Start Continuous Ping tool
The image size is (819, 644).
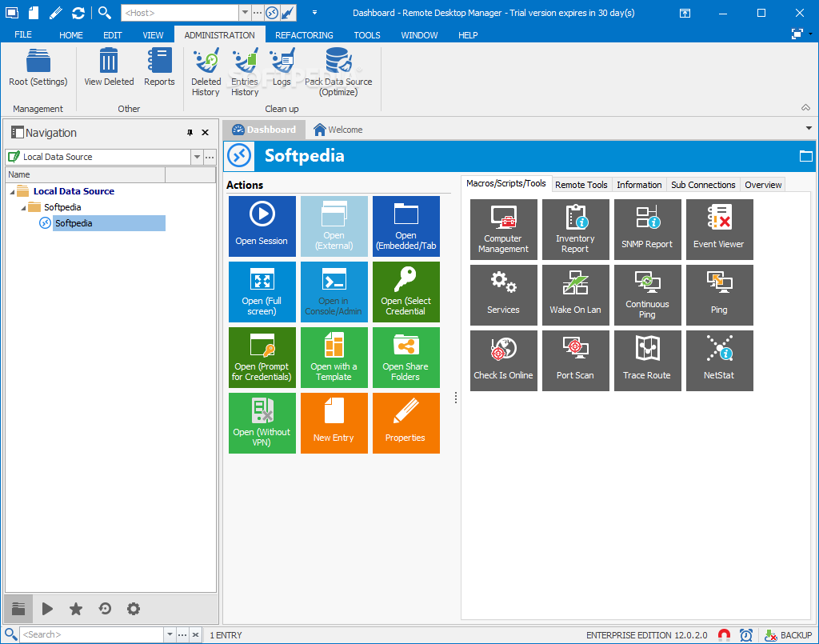tap(648, 295)
